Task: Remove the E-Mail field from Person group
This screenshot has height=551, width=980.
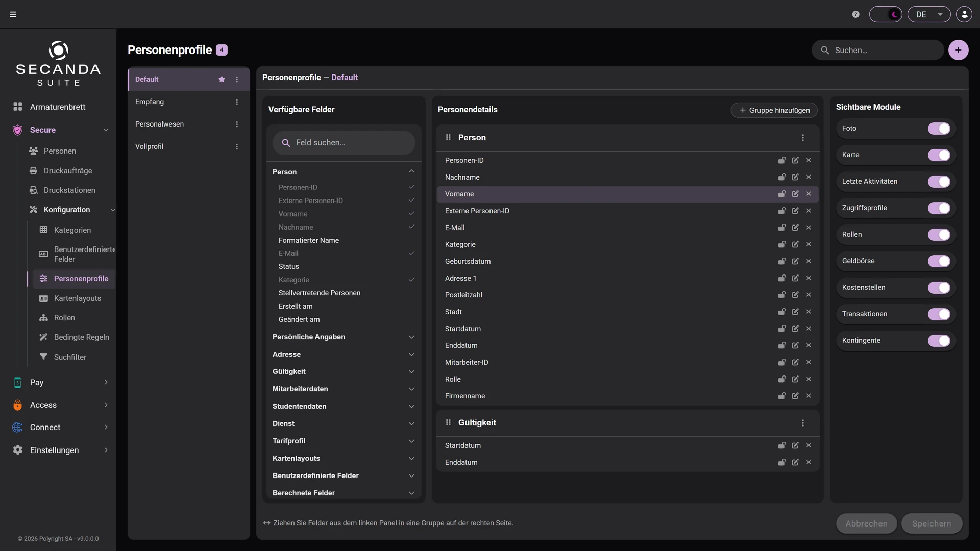Action: (808, 228)
